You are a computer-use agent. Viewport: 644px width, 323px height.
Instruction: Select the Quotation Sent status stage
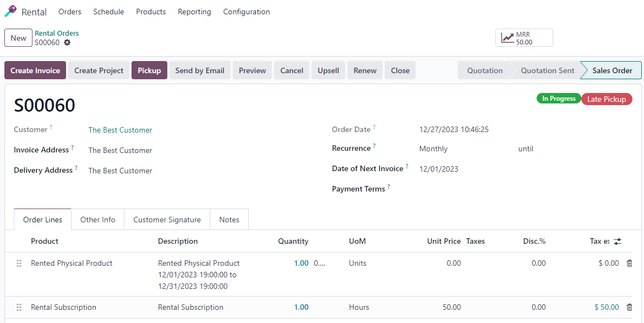coord(547,70)
